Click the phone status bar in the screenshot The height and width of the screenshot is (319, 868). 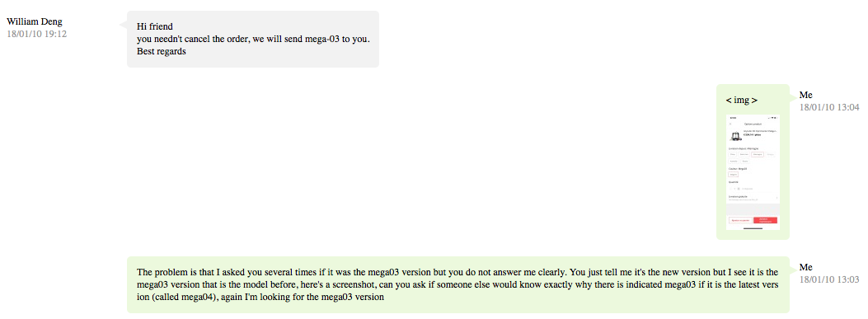pos(753,117)
